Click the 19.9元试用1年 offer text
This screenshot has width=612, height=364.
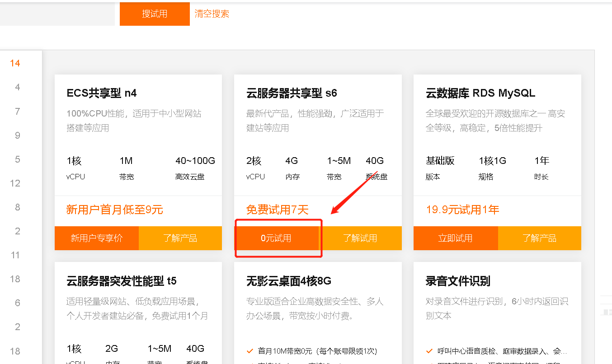tap(462, 210)
